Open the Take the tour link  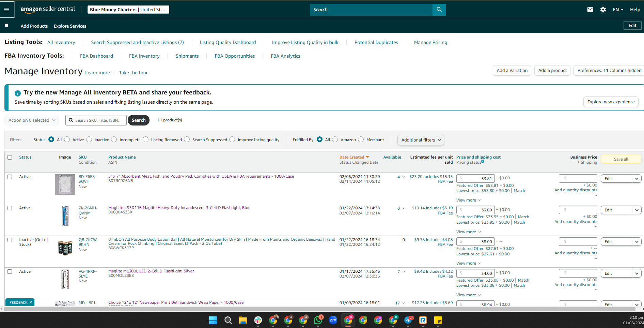point(133,73)
